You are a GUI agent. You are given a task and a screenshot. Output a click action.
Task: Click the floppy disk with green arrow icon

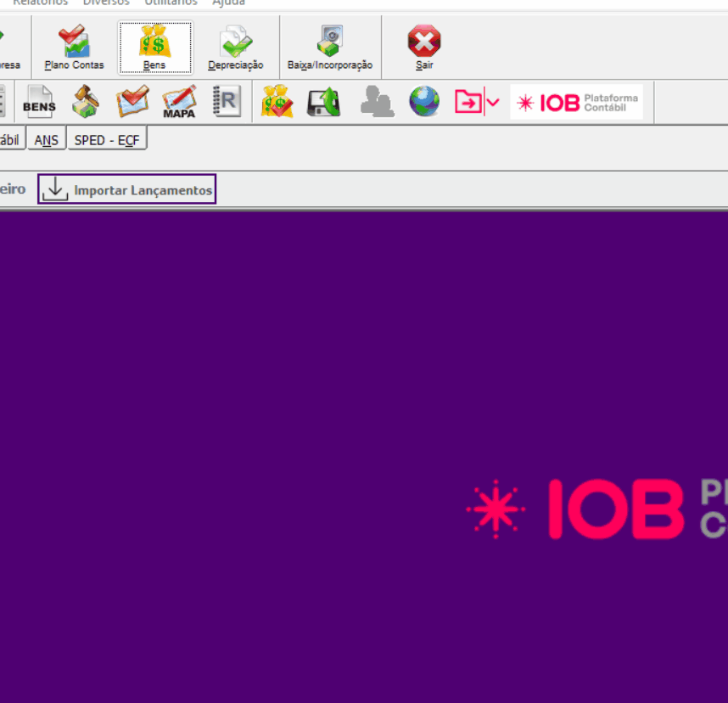323,102
